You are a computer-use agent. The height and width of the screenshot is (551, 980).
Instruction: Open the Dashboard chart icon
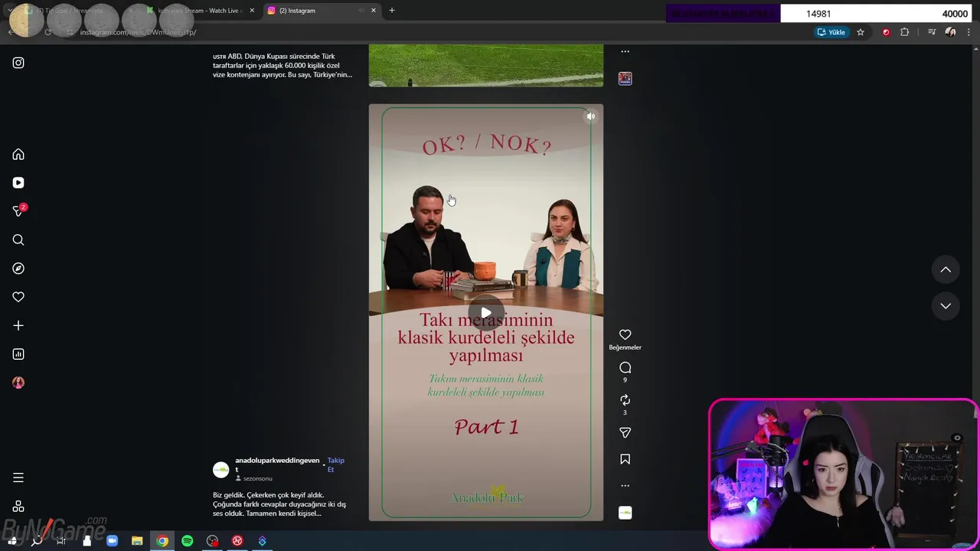[x=18, y=354]
